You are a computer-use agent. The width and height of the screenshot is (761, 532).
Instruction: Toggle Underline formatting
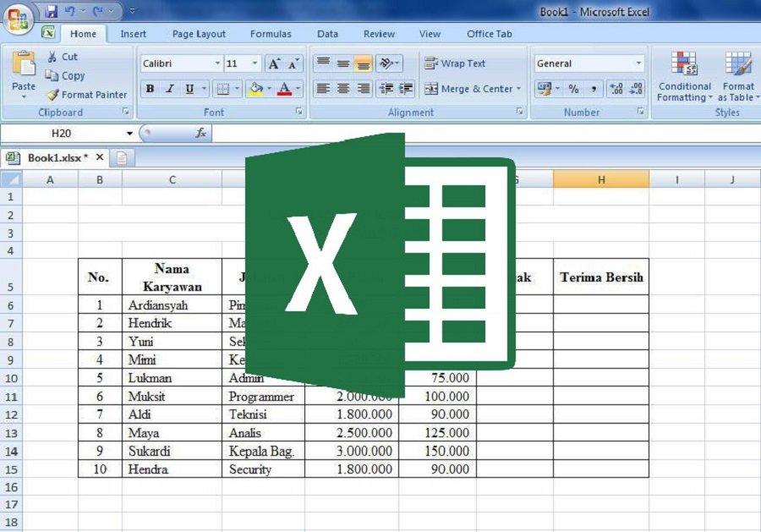(x=189, y=89)
